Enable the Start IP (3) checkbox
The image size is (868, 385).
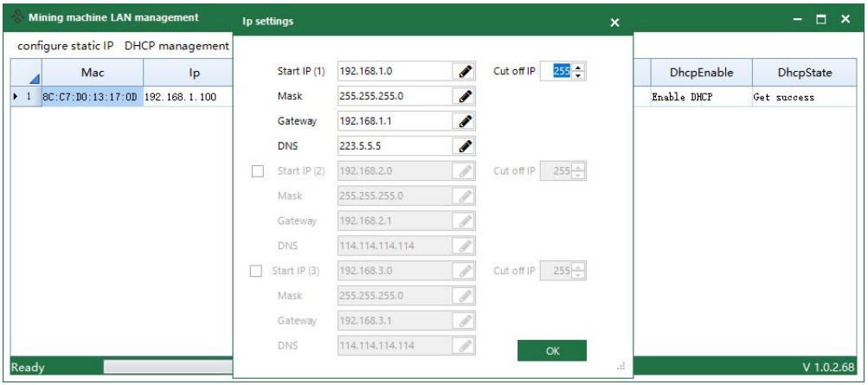pyautogui.click(x=257, y=273)
